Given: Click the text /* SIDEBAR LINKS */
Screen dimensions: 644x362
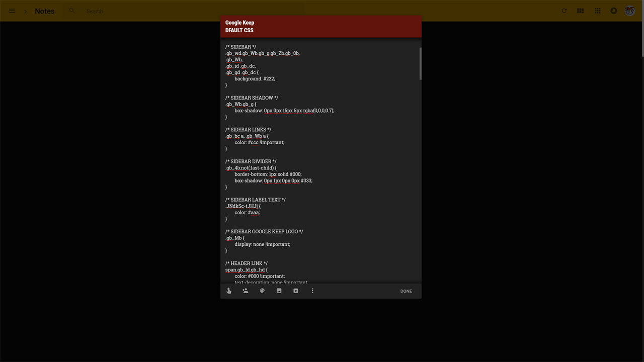Looking at the screenshot, I should pos(248,130).
